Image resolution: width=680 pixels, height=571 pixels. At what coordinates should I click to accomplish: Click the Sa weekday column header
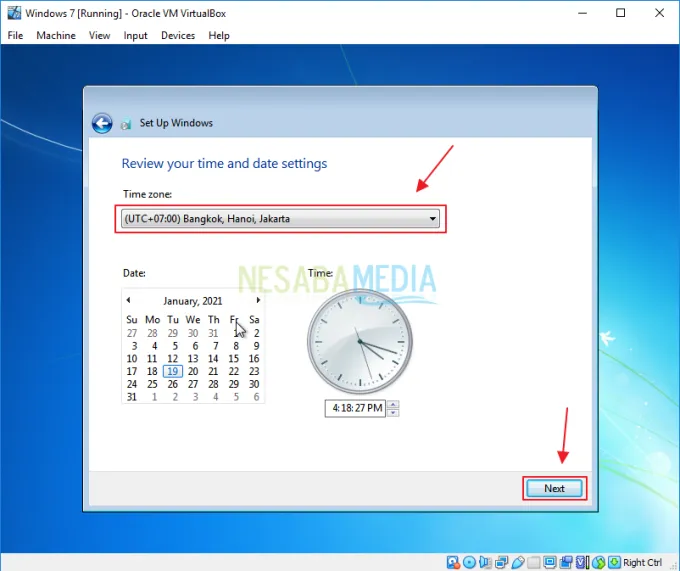pyautogui.click(x=254, y=320)
